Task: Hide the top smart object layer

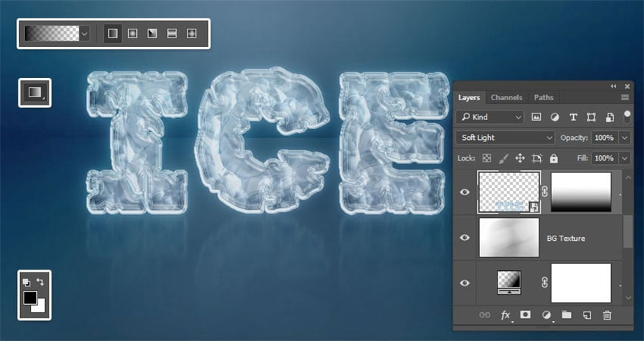Action: click(464, 192)
